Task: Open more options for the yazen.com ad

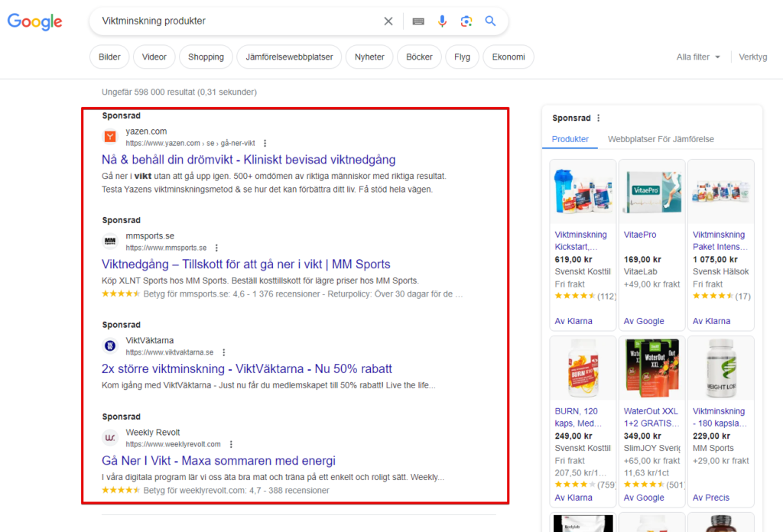Action: tap(265, 143)
